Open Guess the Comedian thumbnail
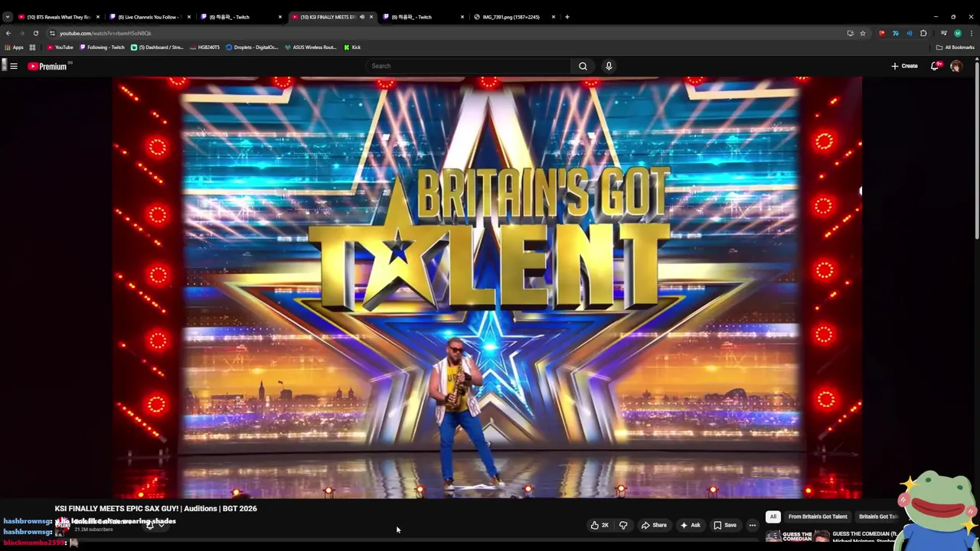Screen dimensions: 980x551 tap(796, 537)
